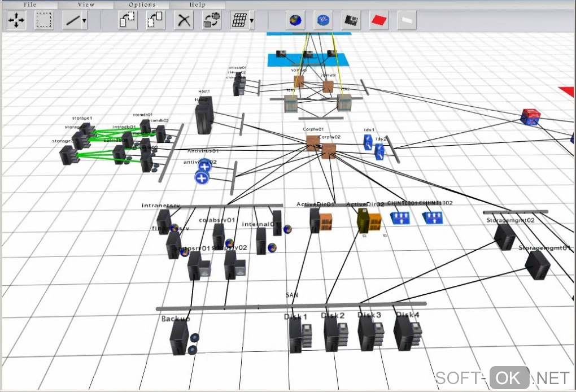Image resolution: width=576 pixels, height=392 pixels.
Task: Click the rotate objects tool icon
Action: (212, 20)
